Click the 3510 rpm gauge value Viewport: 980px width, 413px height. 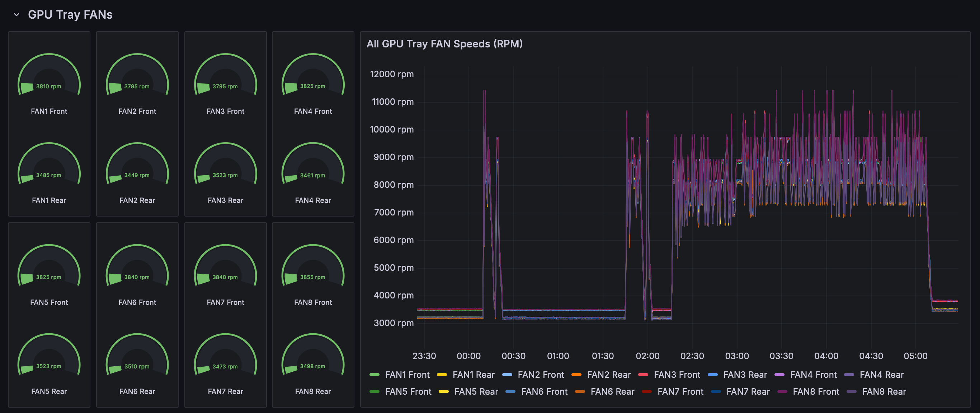(137, 367)
